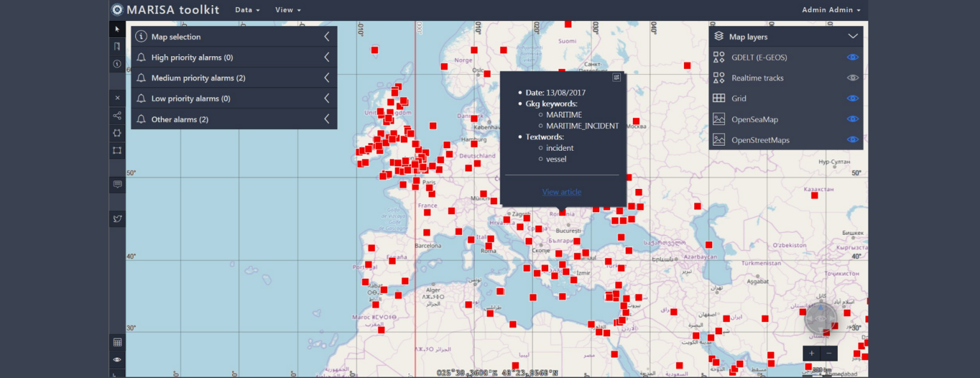Open the Admin Admin account menu
Image resolution: width=980 pixels, height=378 pixels.
coord(830,10)
